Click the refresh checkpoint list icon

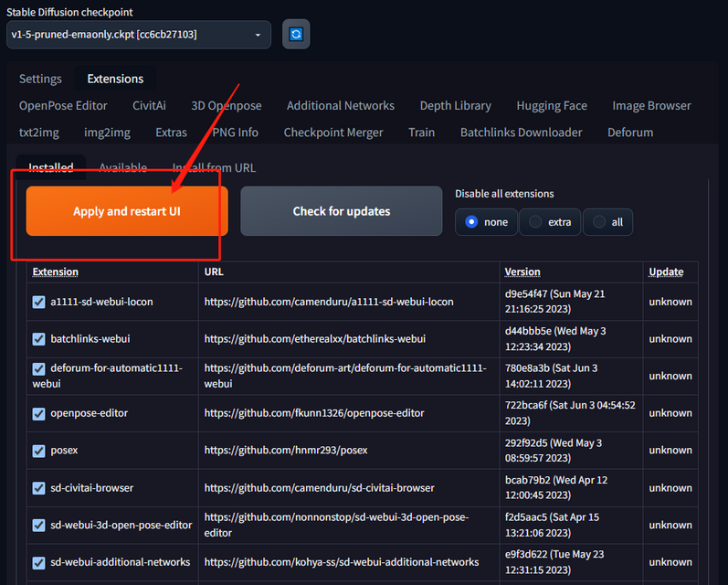296,35
